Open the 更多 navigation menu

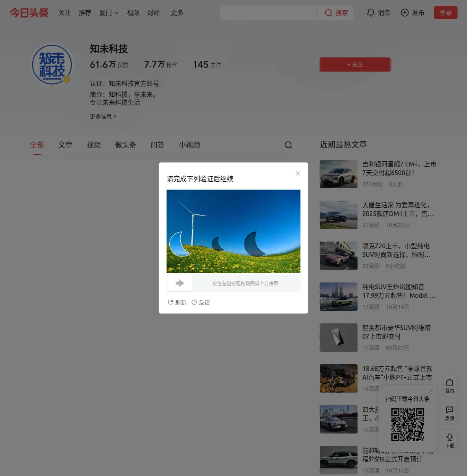(x=177, y=13)
